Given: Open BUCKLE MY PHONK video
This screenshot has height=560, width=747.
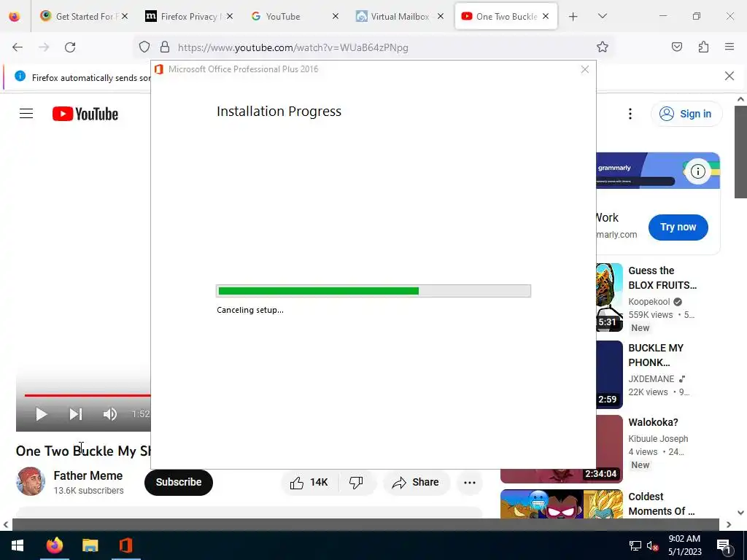Looking at the screenshot, I should point(656,355).
